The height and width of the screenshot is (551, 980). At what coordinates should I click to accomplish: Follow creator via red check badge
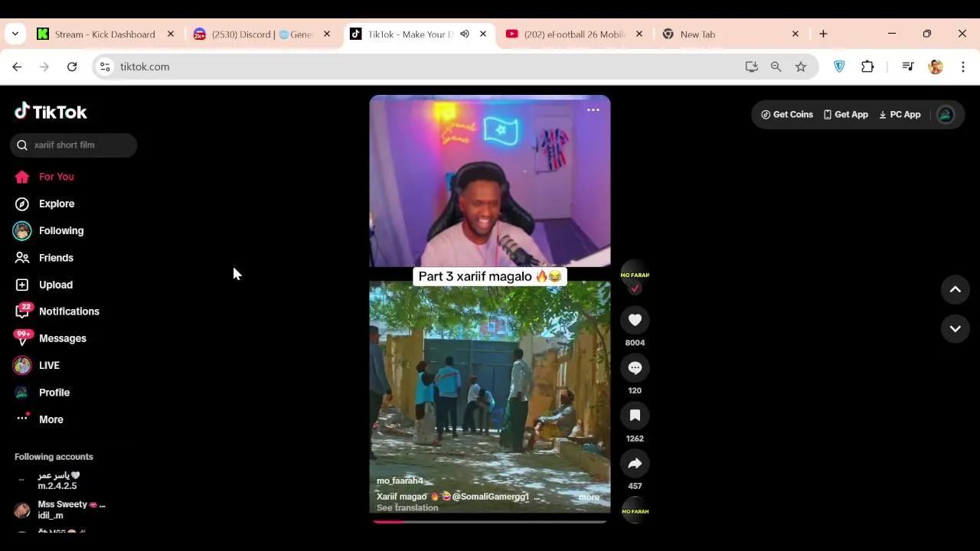pos(635,289)
